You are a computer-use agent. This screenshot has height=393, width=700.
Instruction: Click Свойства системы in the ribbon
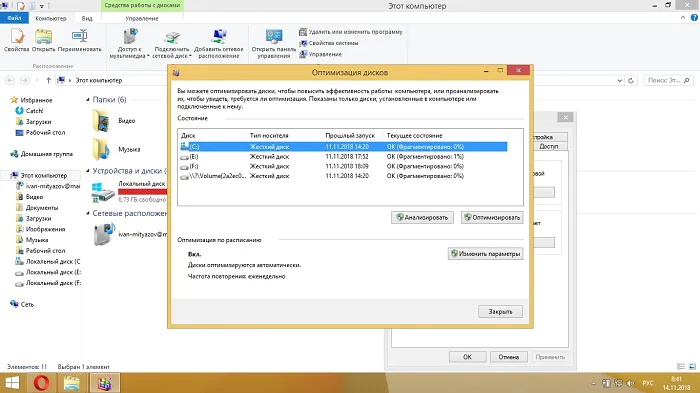click(329, 43)
